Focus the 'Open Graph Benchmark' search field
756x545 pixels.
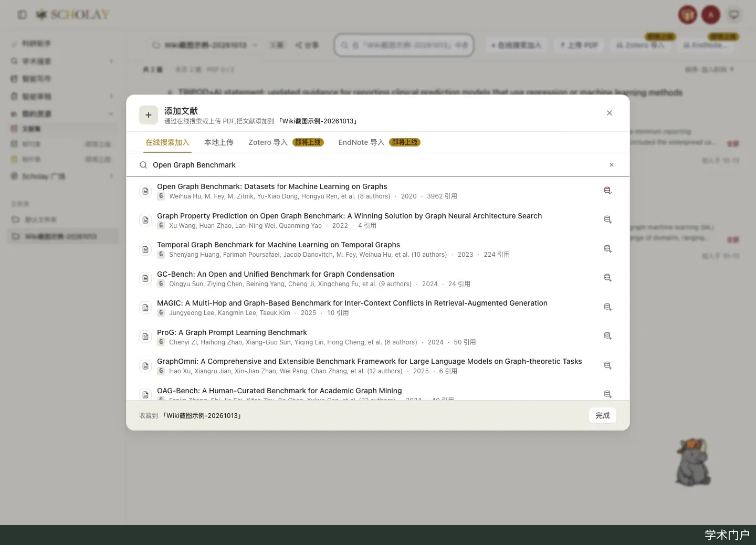[x=378, y=165]
